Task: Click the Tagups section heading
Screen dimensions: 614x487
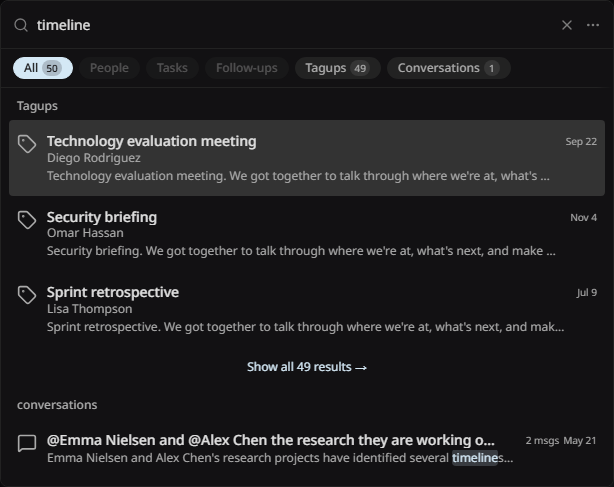Action: tap(37, 106)
